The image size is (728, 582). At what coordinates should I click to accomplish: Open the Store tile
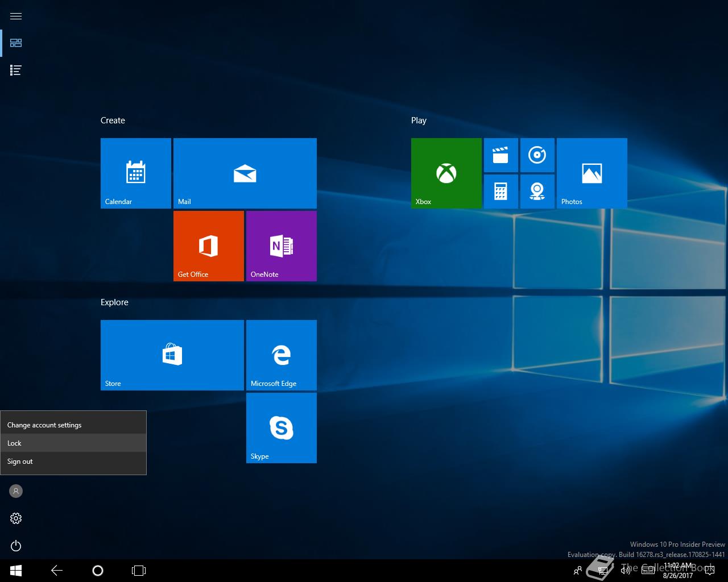172,355
